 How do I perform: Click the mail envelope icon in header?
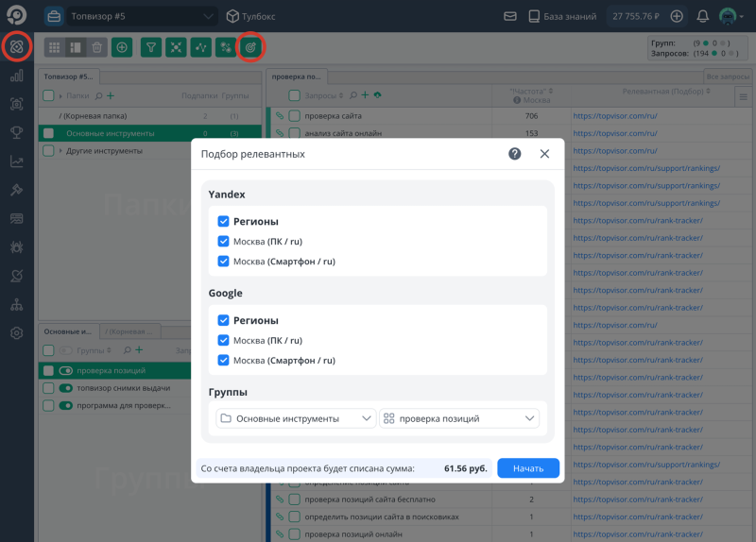click(510, 16)
